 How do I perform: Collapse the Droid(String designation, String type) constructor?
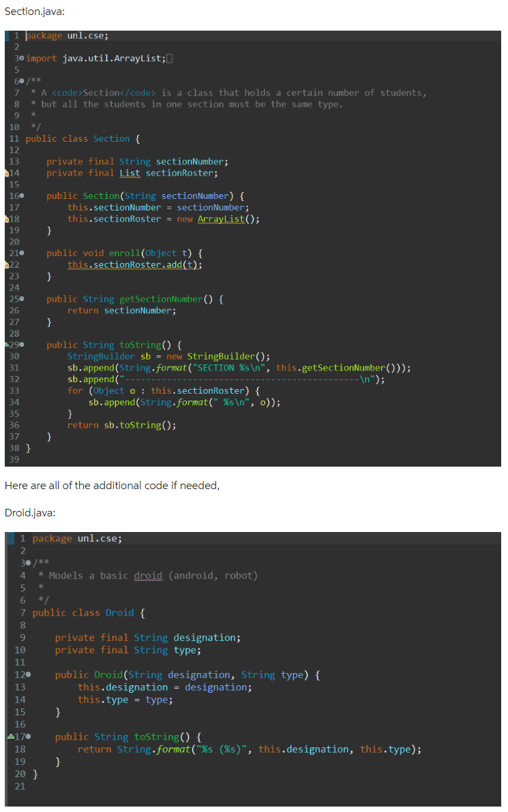point(28,675)
